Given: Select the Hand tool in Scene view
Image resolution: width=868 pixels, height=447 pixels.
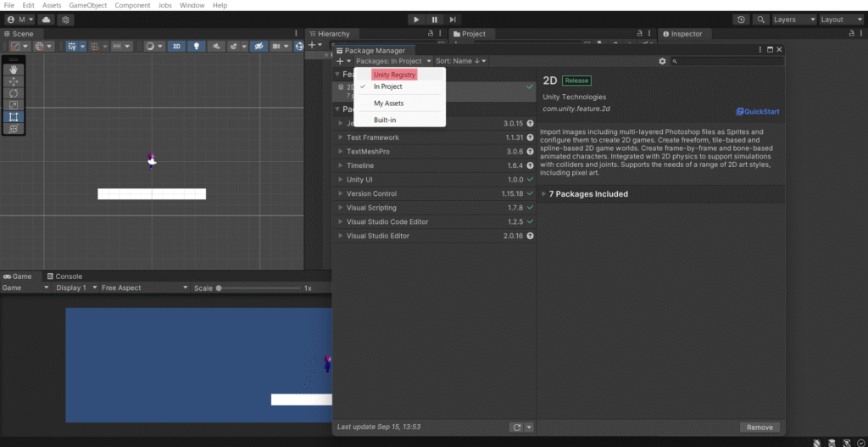Looking at the screenshot, I should point(14,69).
